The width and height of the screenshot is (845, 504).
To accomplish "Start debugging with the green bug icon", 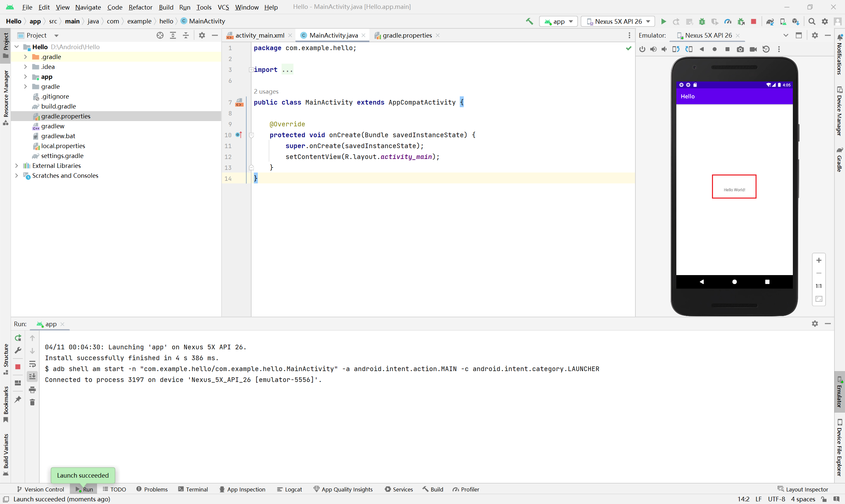I will (702, 21).
